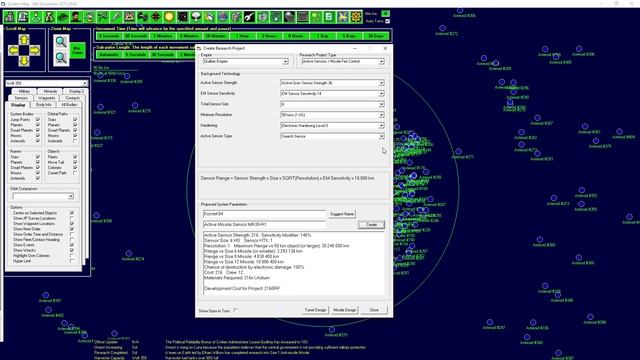
Task: Click the Create button
Action: point(371,224)
